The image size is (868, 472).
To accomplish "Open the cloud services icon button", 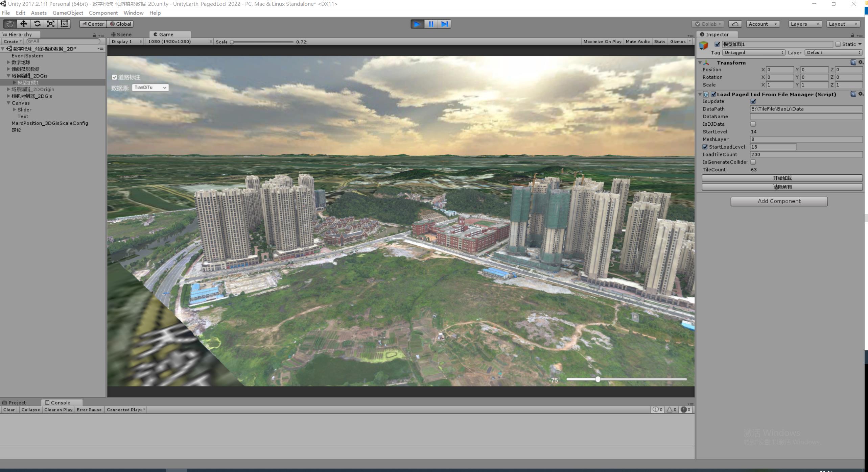I will point(735,24).
